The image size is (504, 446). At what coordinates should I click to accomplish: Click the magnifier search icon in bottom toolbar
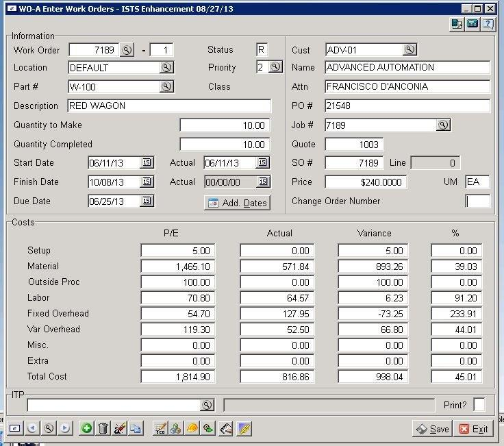tap(48, 428)
